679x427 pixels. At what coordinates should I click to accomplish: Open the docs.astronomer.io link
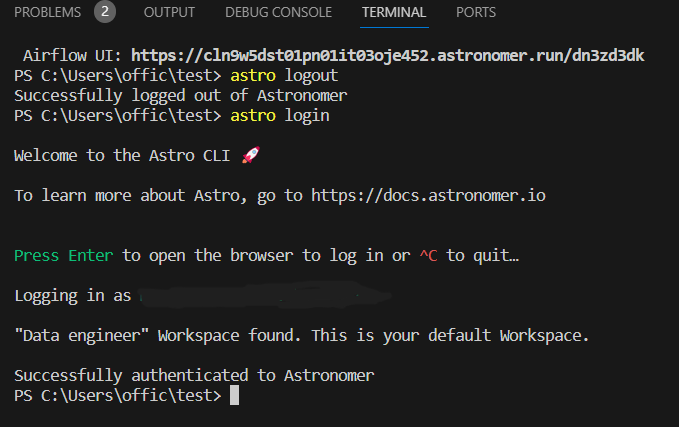pos(428,195)
